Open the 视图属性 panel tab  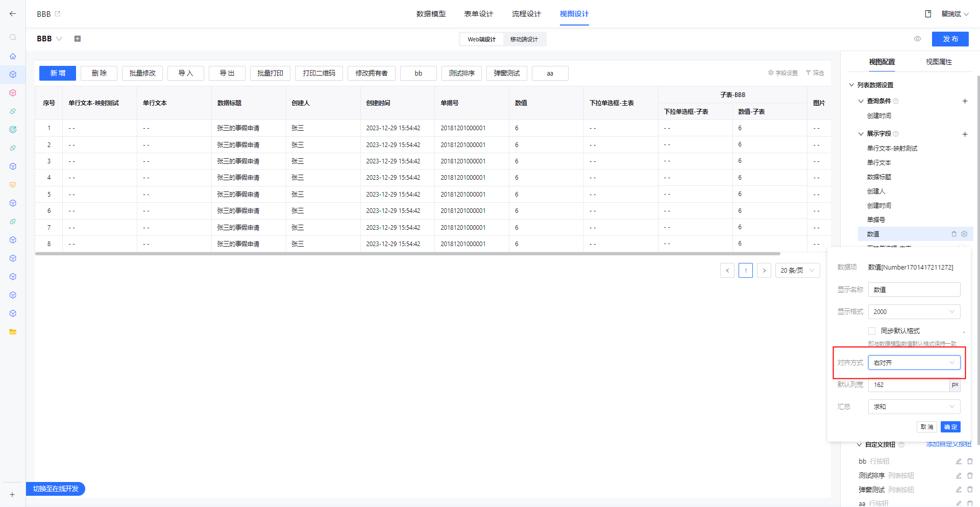pyautogui.click(x=939, y=62)
